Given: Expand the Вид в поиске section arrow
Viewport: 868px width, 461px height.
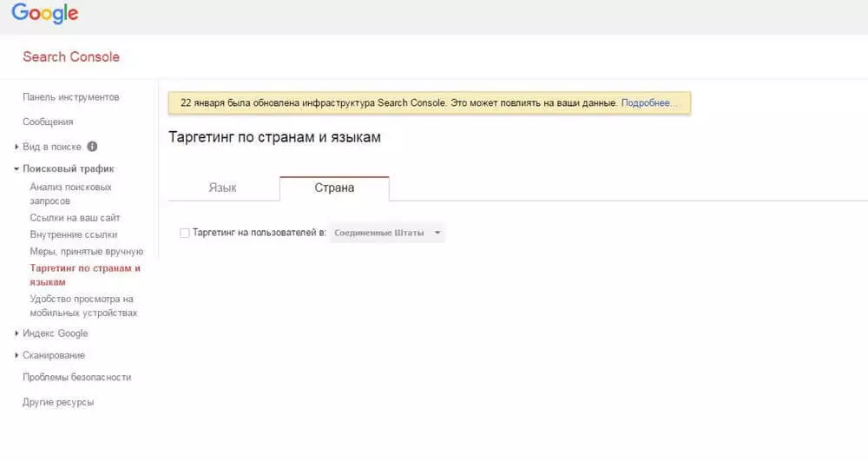Looking at the screenshot, I should coord(16,147).
